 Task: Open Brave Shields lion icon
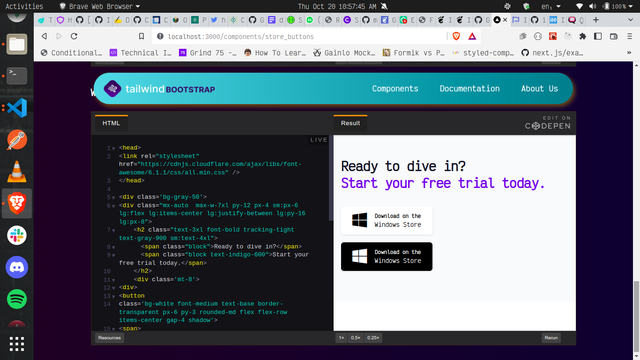pyautogui.click(x=456, y=36)
